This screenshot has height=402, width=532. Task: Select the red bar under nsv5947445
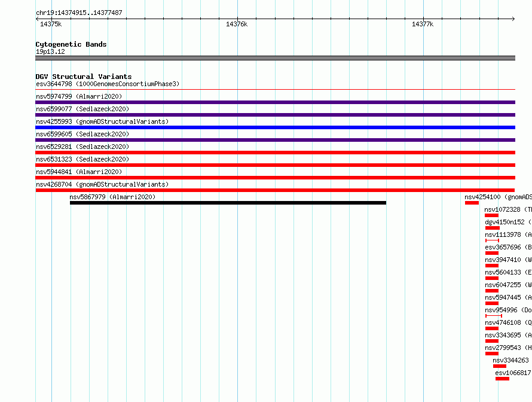tap(491, 303)
